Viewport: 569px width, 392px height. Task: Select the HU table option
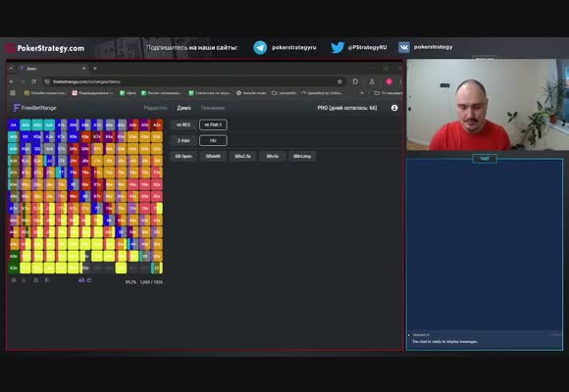[x=213, y=140]
